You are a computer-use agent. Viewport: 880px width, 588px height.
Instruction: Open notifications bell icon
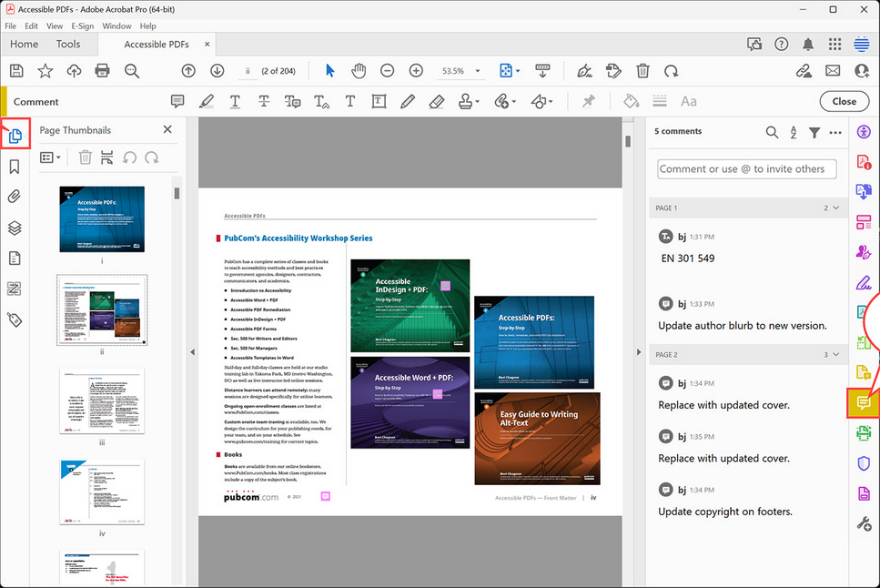[x=808, y=44]
